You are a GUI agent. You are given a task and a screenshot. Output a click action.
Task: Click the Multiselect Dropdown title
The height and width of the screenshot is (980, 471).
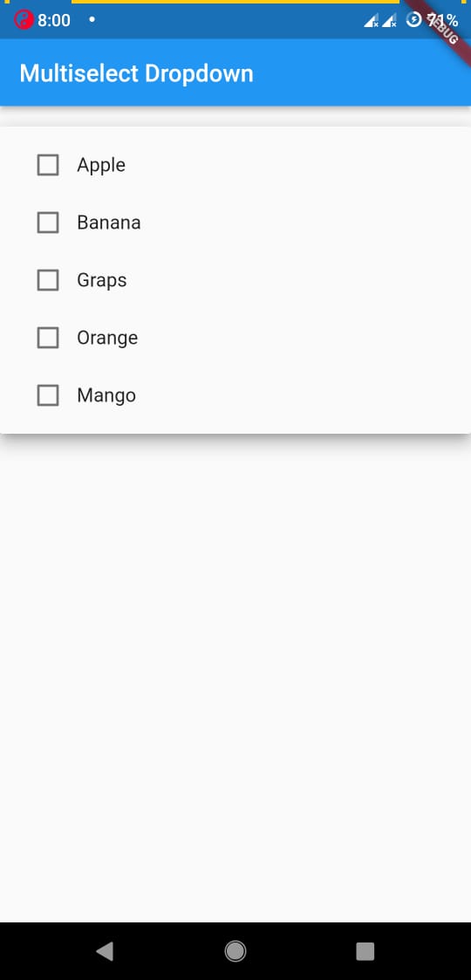tap(136, 73)
